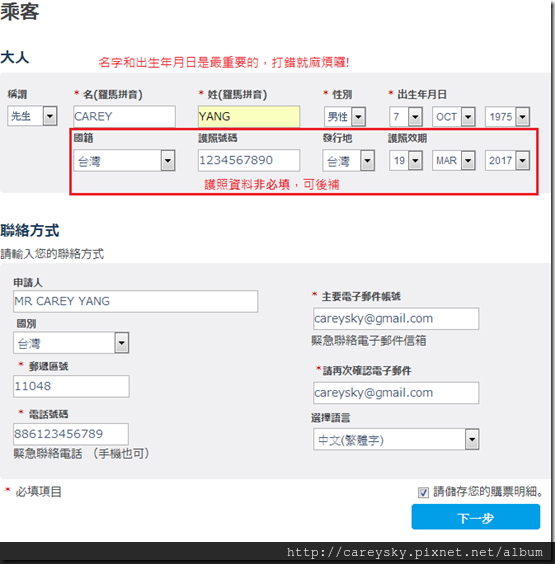The height and width of the screenshot is (564, 555).
Task: Click the 申請人 field with MR CAREY YANG
Action: 135,301
